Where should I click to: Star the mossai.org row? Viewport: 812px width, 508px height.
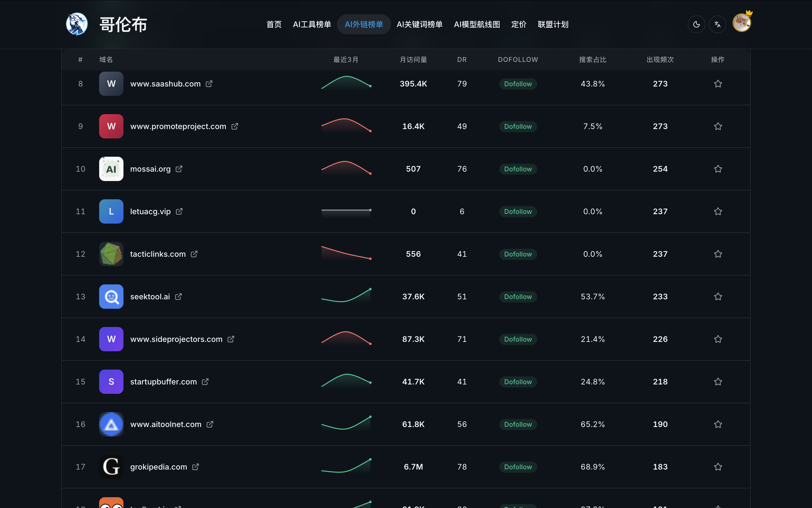coord(718,169)
